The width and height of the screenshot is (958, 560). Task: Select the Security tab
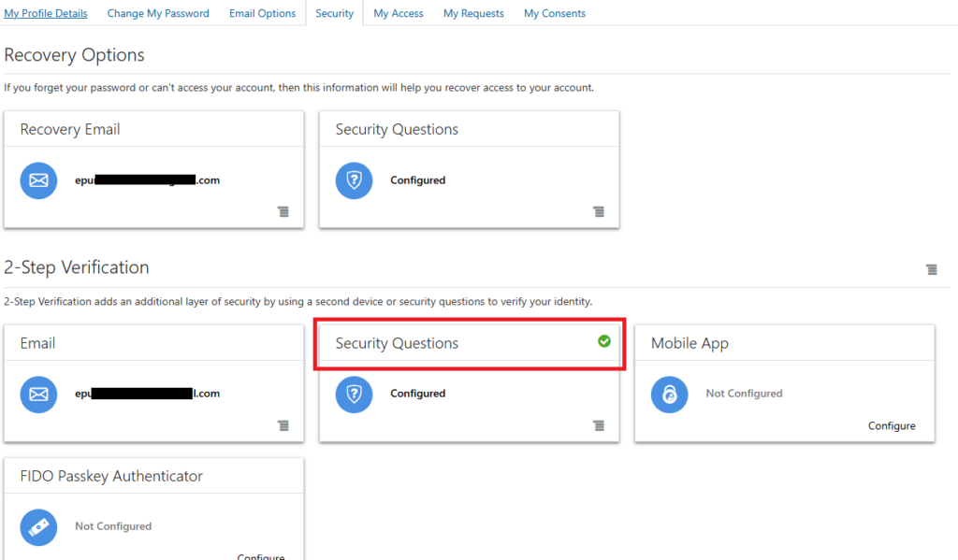point(334,13)
